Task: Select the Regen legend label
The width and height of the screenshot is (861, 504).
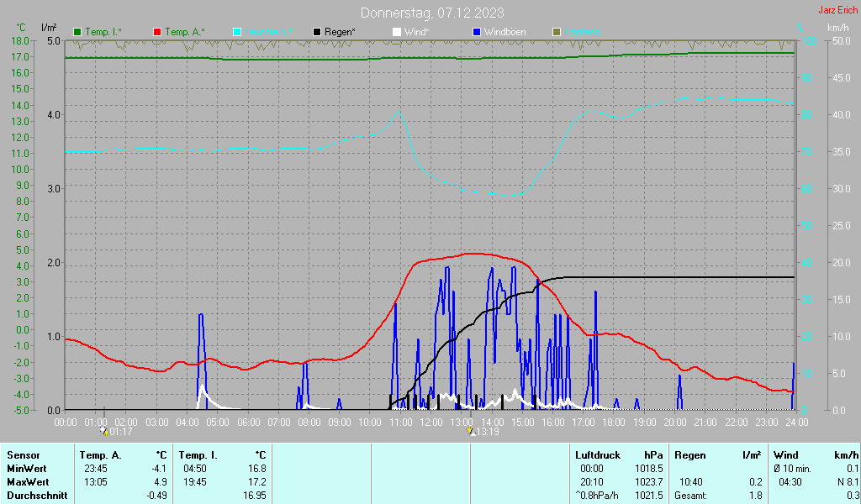Action: click(x=340, y=32)
